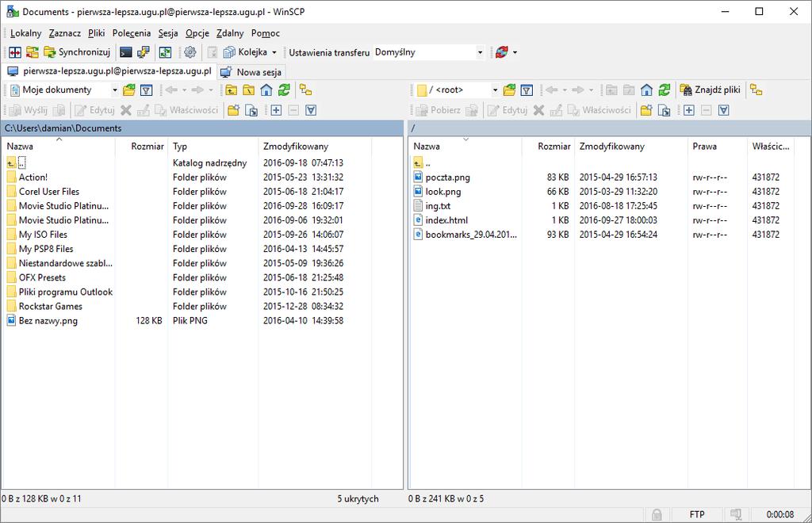Click local panel select files plus icon

(x=276, y=110)
